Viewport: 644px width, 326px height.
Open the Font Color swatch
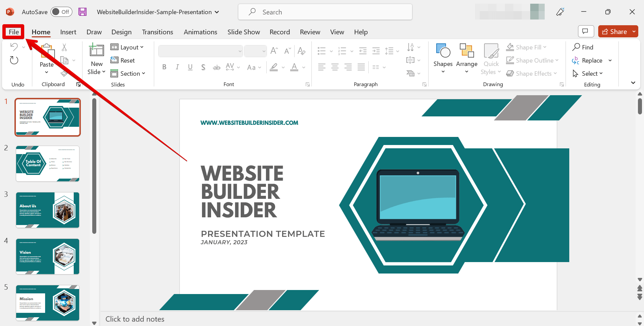point(295,67)
